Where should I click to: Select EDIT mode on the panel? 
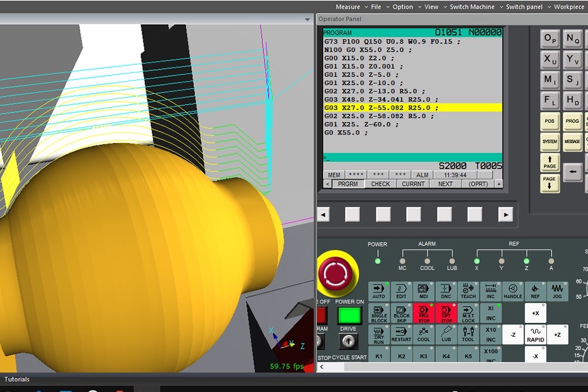[x=402, y=291]
